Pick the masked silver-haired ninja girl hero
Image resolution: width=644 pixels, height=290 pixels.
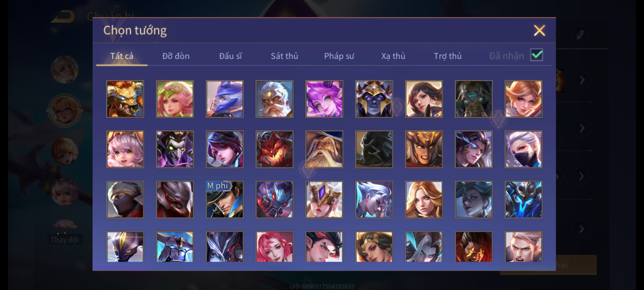coord(524,149)
